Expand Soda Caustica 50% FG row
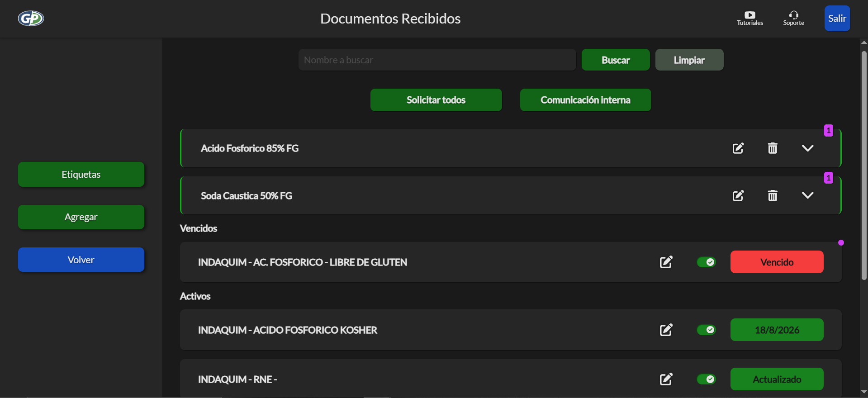868x398 pixels. coord(807,195)
